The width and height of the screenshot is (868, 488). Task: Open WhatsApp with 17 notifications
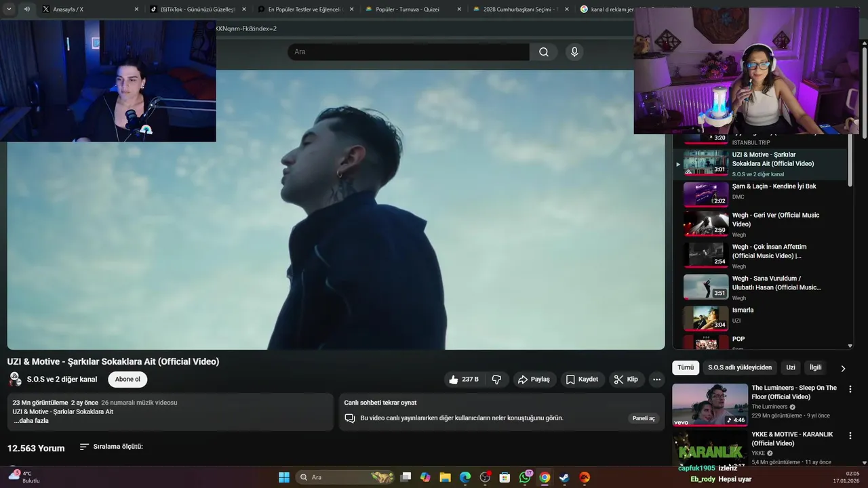coord(525,477)
